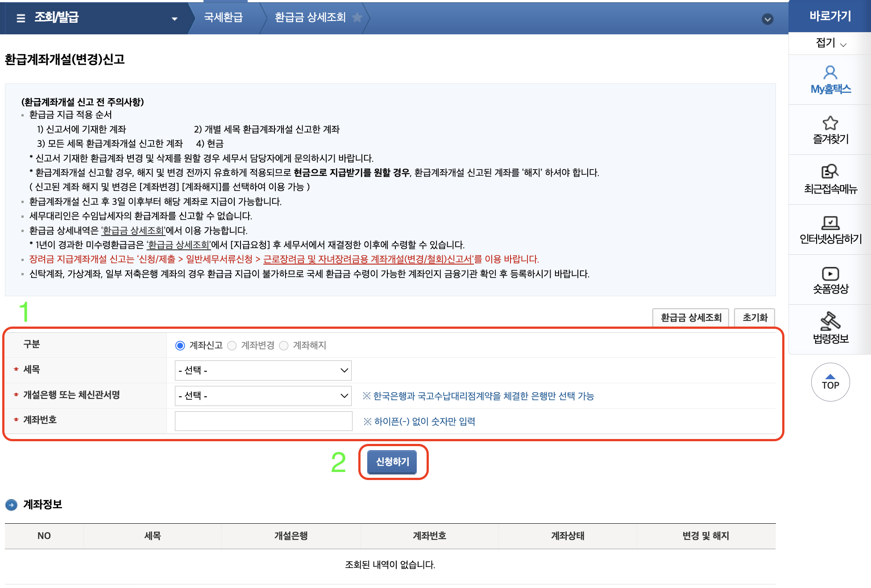
Task: Open the 세목 selection dropdown
Action: coord(263,370)
